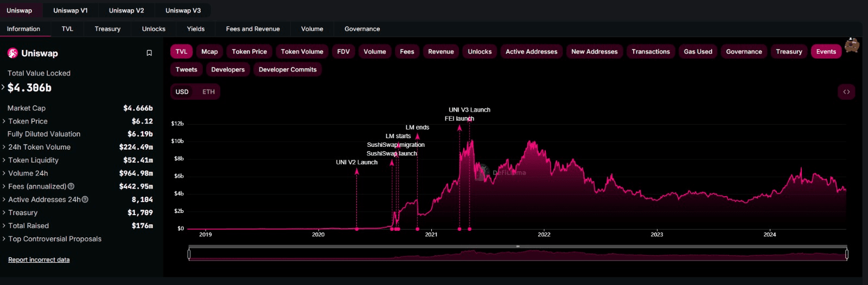Bookmark the Uniswap protocol
This screenshot has width=868, height=285.
coord(149,53)
